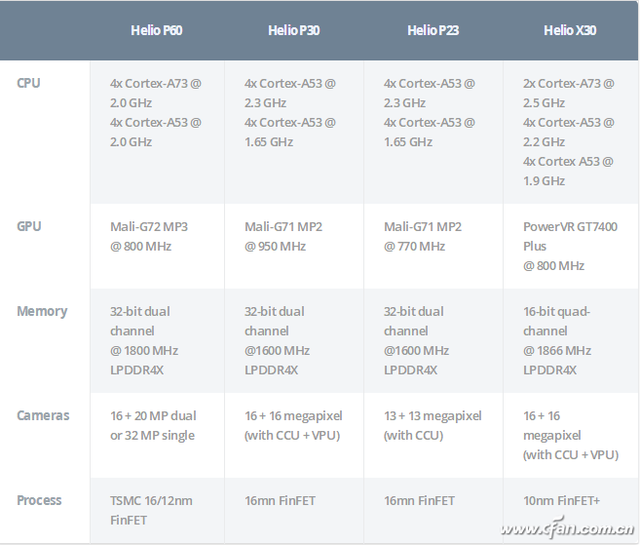Click the Helio P23 16mn FinFET cell
This screenshot has width=640, height=545.
[x=433, y=510]
